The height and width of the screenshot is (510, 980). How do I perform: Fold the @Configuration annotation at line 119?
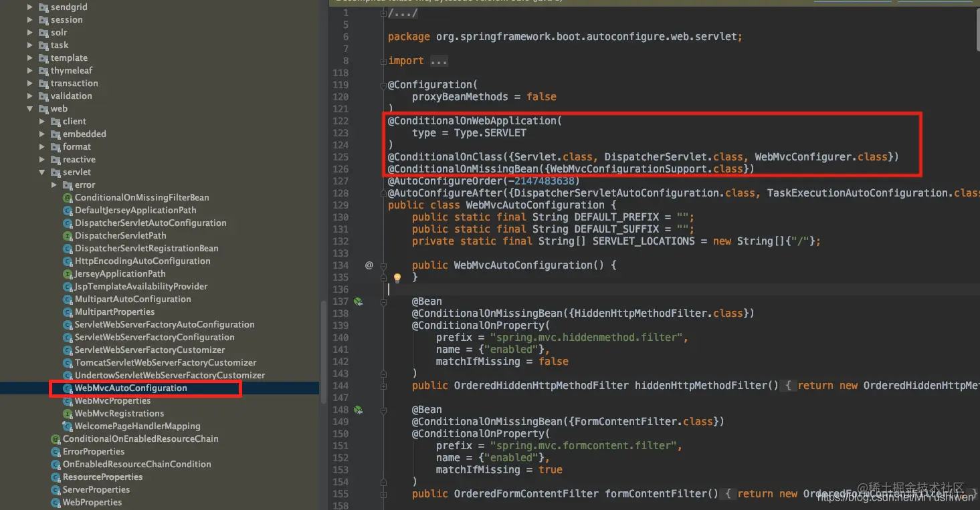click(x=384, y=85)
